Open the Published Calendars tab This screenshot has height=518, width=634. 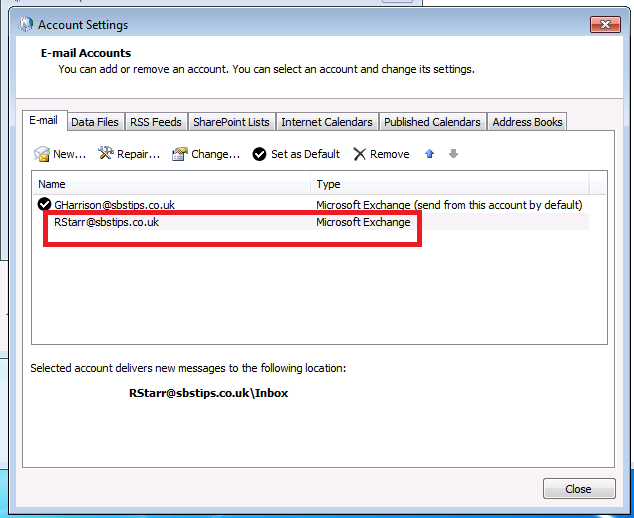432,122
